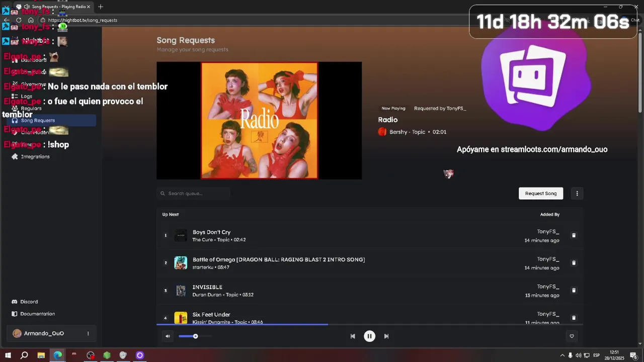Select Song Requests in the sidebar

51,120
